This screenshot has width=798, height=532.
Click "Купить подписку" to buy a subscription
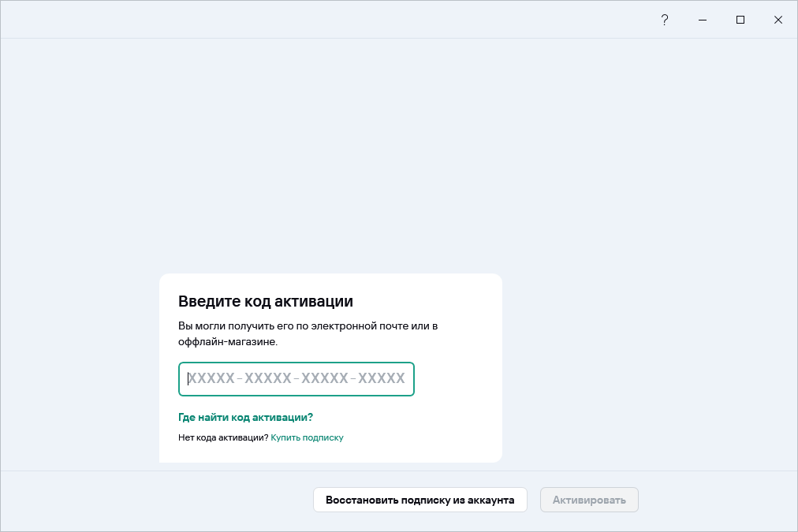coord(307,437)
